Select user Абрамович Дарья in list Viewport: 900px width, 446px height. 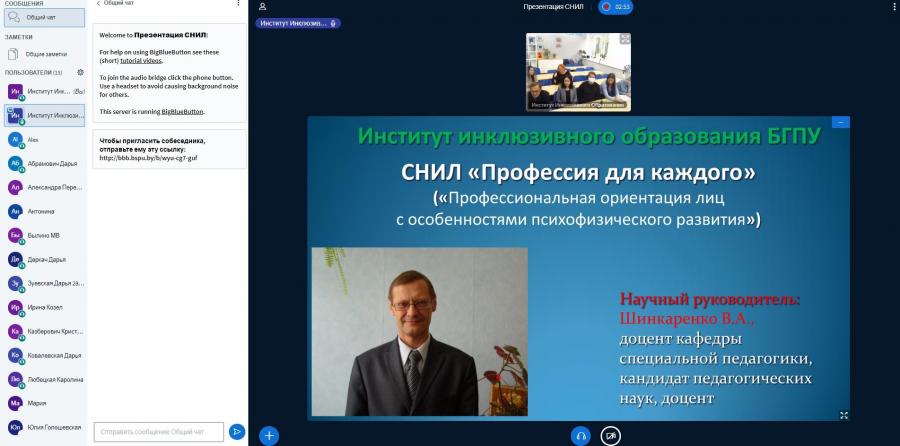pyautogui.click(x=44, y=164)
